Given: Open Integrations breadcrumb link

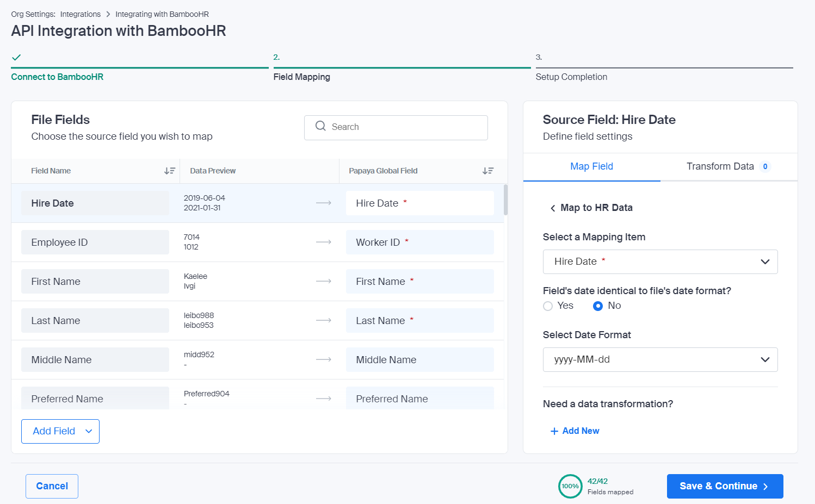Looking at the screenshot, I should 80,14.
